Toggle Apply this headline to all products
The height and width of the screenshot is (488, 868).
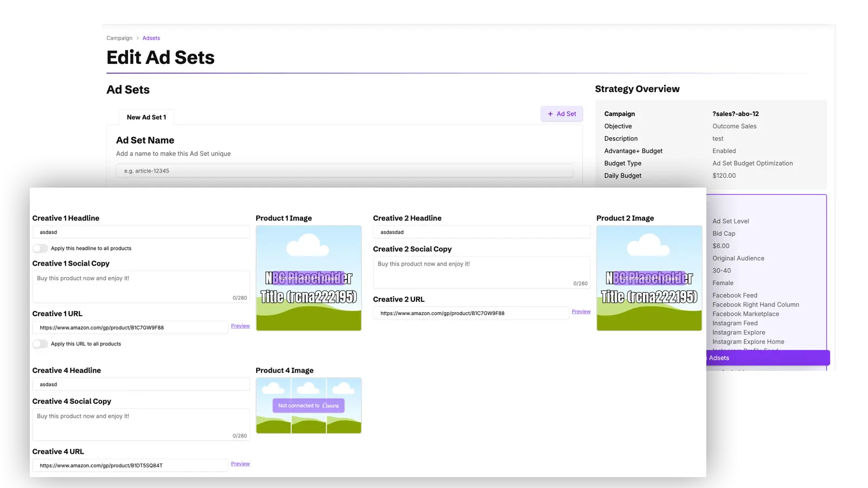tap(40, 248)
